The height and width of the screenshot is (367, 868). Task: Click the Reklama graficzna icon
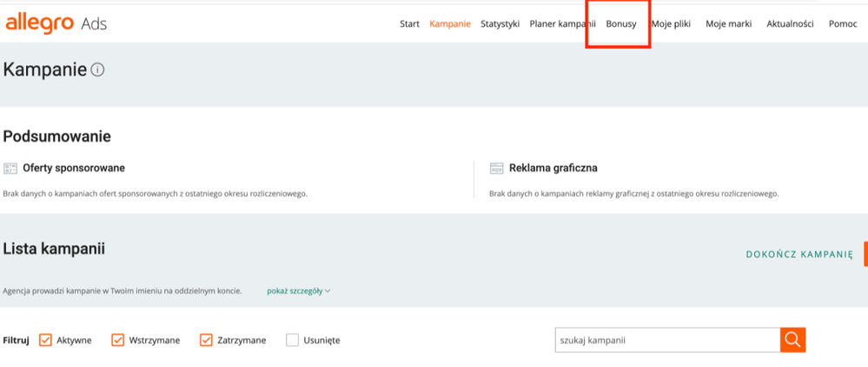496,169
